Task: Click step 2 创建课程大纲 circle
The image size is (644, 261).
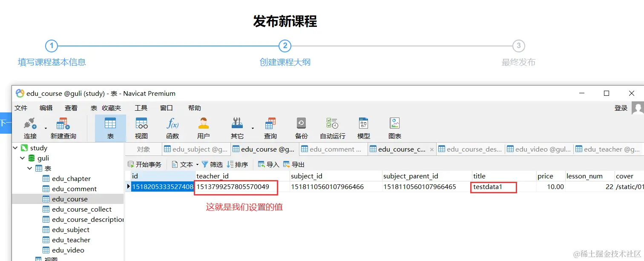Action: (285, 46)
